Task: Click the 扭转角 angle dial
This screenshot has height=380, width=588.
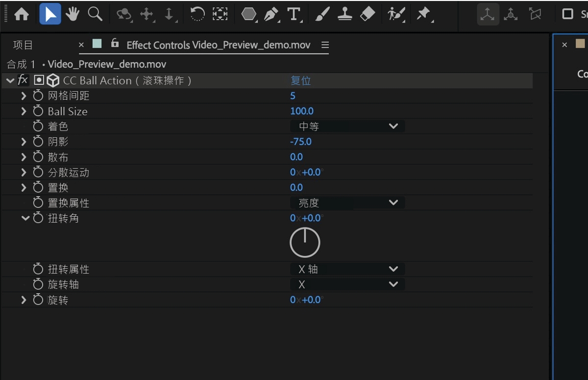Action: click(305, 242)
